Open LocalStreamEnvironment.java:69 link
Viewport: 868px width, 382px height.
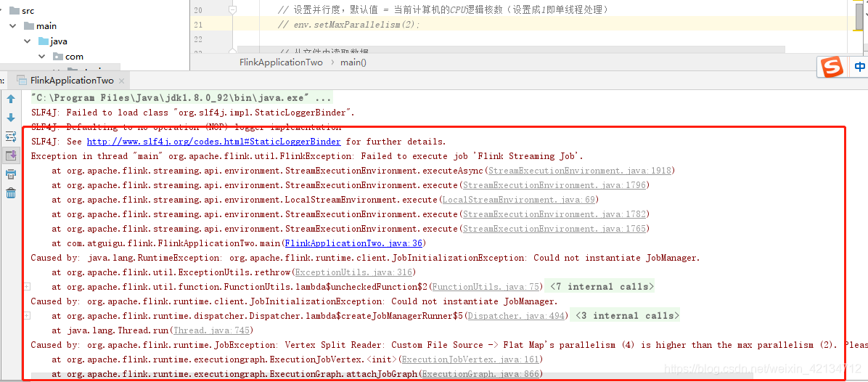coord(520,199)
